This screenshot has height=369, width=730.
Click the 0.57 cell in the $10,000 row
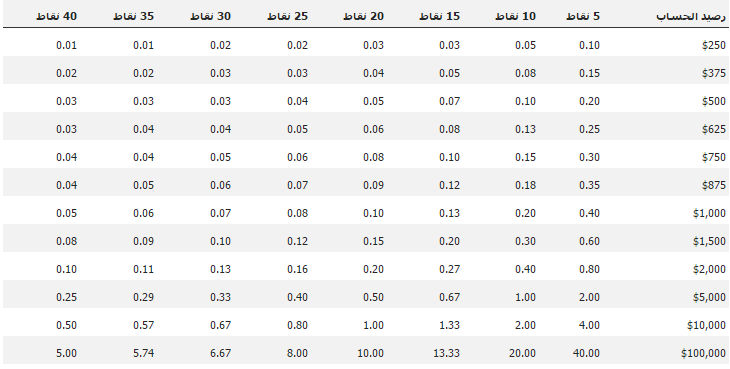(143, 325)
